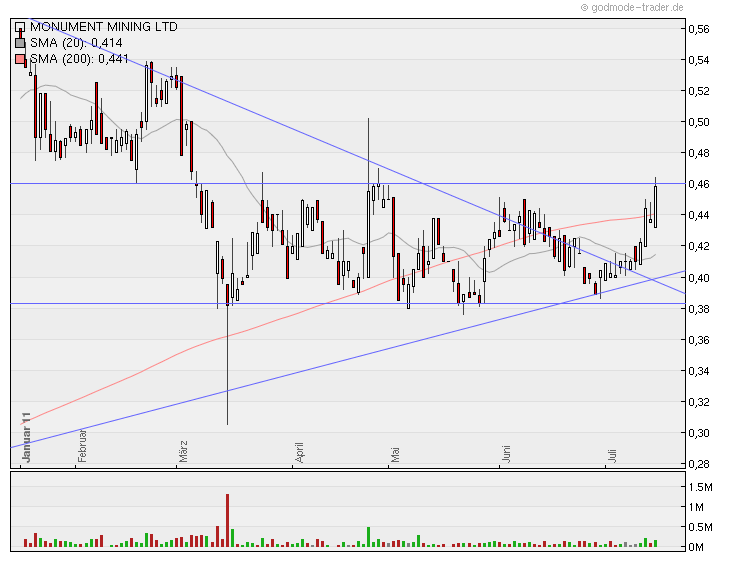Click the MONUMENT MINING LTD legend candlestick icon

(x=20, y=27)
